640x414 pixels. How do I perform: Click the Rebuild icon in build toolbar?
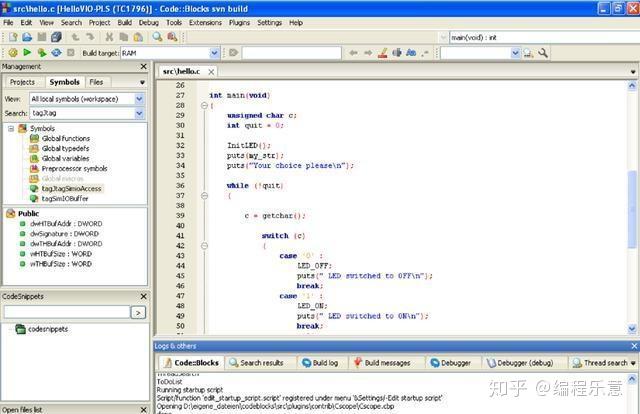coord(56,53)
